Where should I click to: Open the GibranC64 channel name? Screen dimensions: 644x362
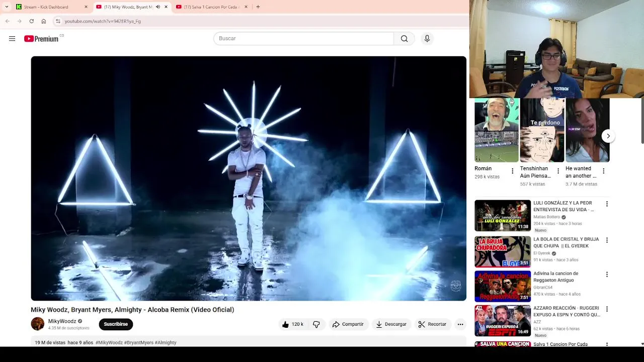543,288
